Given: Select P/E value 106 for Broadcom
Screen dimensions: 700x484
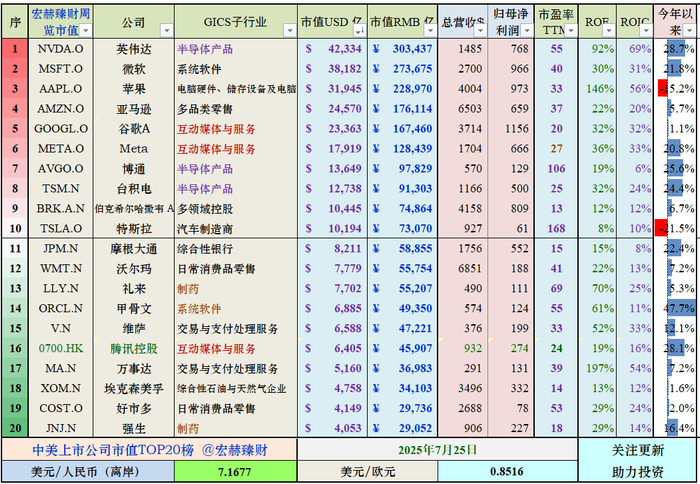Looking at the screenshot, I should [556, 168].
